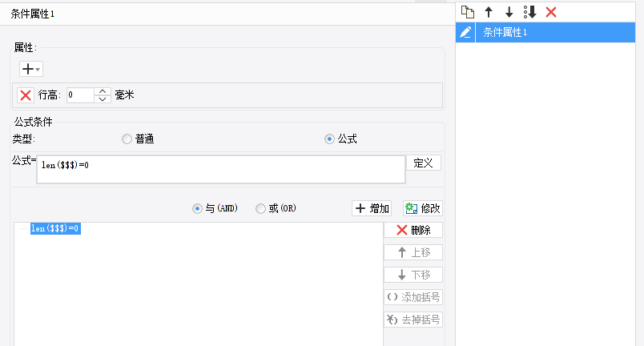Rename 条件属性1 using pencil icon
The image size is (644, 346).
465,32
